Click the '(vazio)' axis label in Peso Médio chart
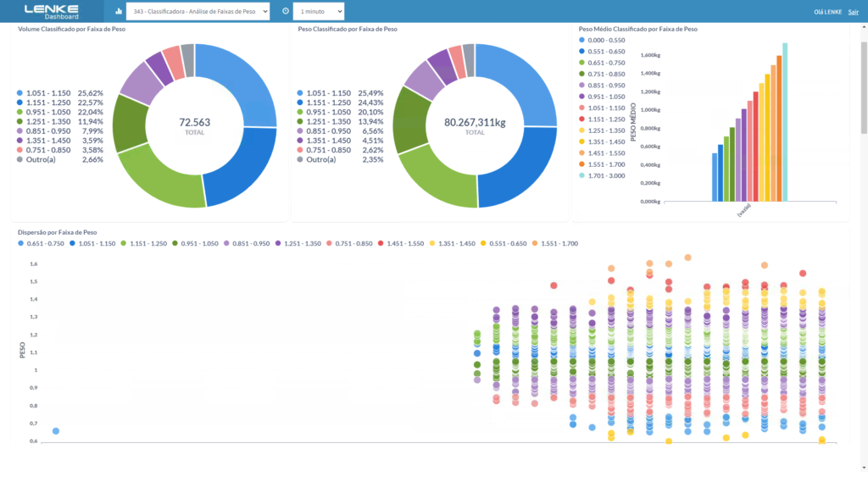Screen dimensions: 868x488 [744, 210]
